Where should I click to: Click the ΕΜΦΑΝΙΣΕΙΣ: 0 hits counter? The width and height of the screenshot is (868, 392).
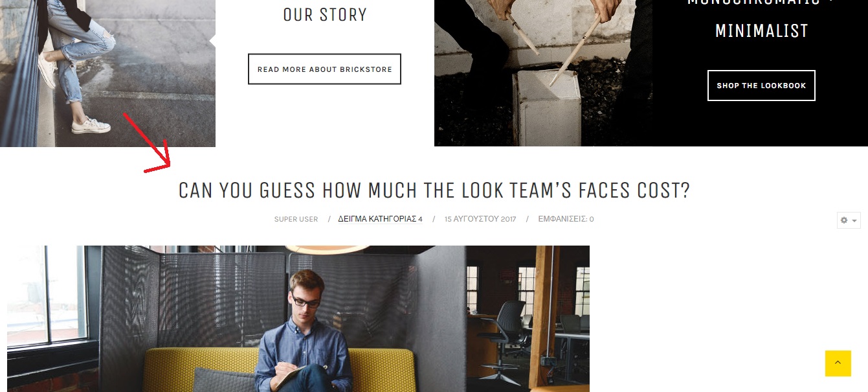[x=566, y=219]
